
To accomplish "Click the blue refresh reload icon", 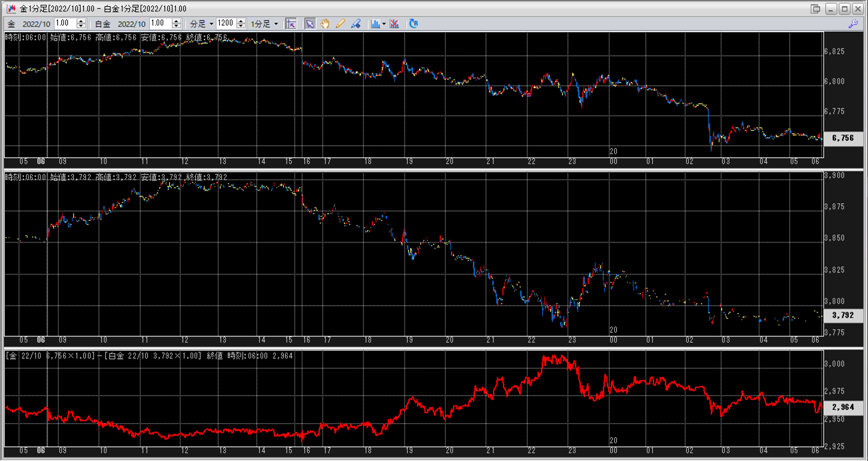I will coord(414,23).
